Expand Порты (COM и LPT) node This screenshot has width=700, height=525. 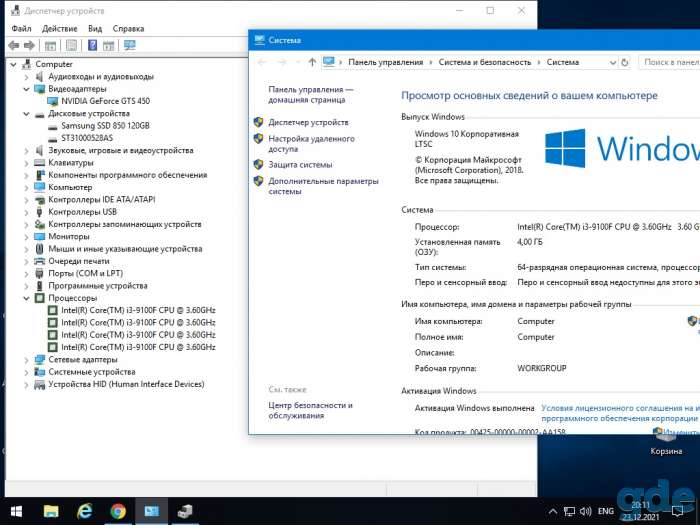point(26,274)
